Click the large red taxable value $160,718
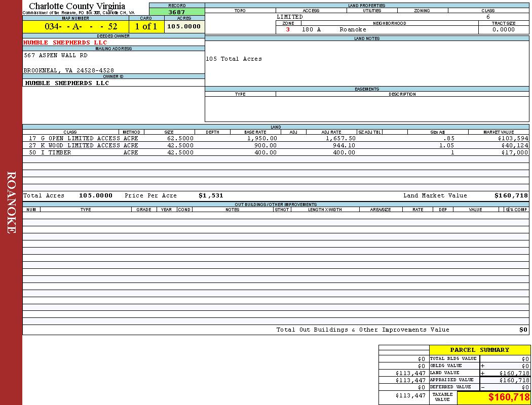The image size is (532, 405). click(509, 397)
